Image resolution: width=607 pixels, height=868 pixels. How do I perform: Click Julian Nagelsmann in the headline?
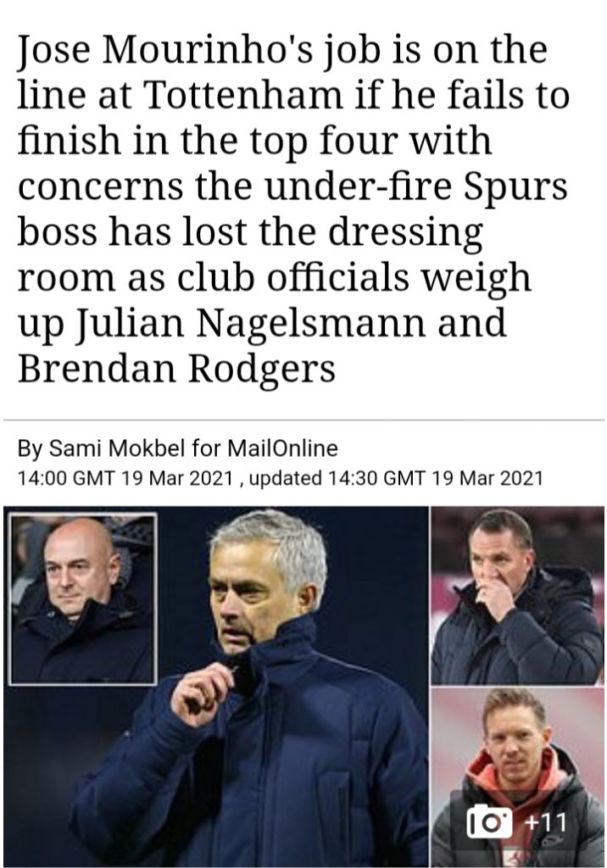coord(250,323)
